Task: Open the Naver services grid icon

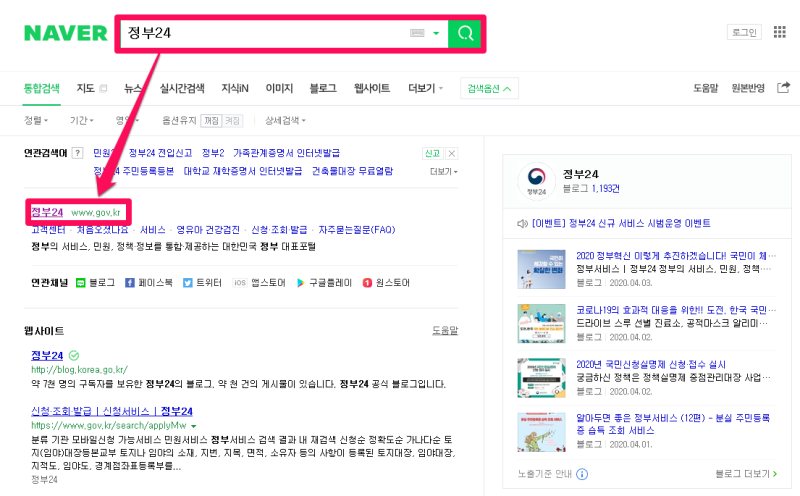Action: pyautogui.click(x=780, y=32)
